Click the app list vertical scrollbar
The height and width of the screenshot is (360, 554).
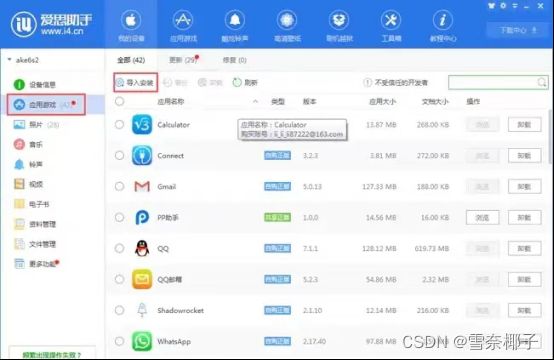point(550,137)
